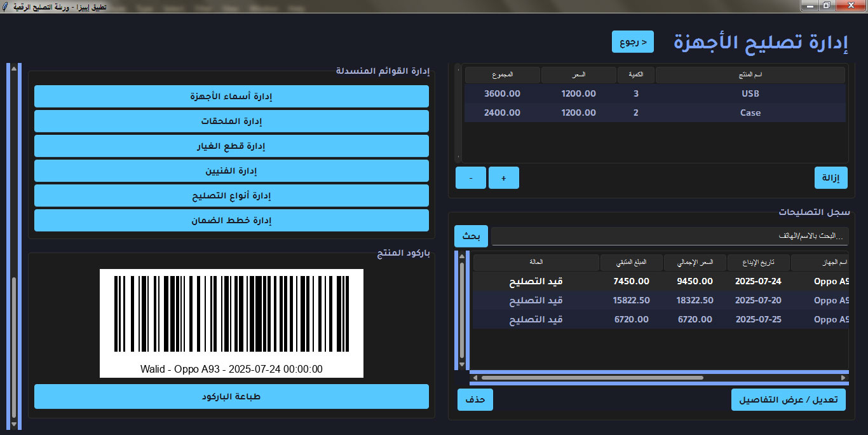Close the application window

(x=850, y=5)
